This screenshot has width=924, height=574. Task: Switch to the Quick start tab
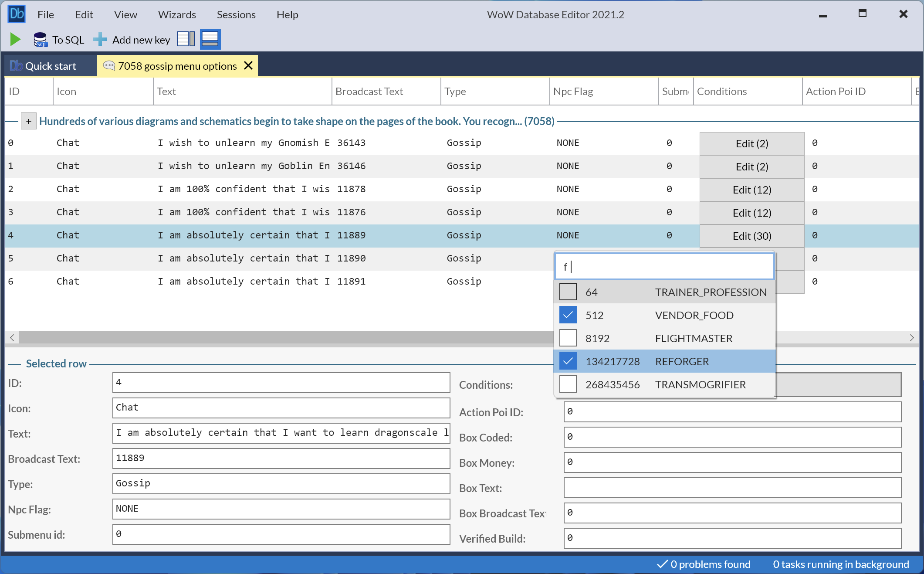coord(50,65)
